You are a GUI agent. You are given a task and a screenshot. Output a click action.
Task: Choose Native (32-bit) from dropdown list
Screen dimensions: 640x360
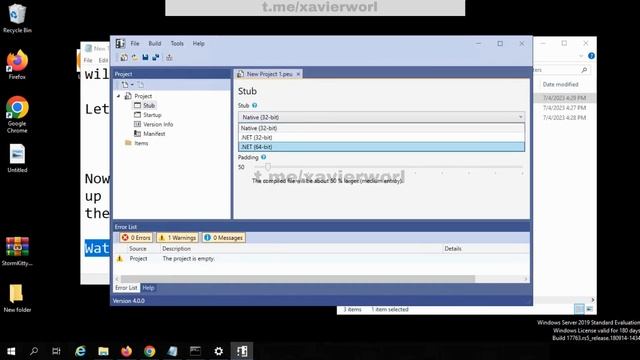381,128
